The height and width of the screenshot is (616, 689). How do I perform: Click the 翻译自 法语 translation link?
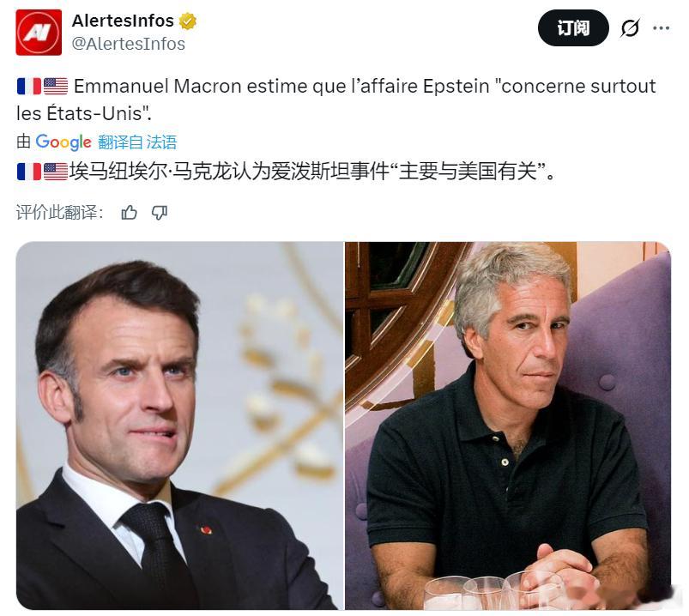pyautogui.click(x=137, y=142)
